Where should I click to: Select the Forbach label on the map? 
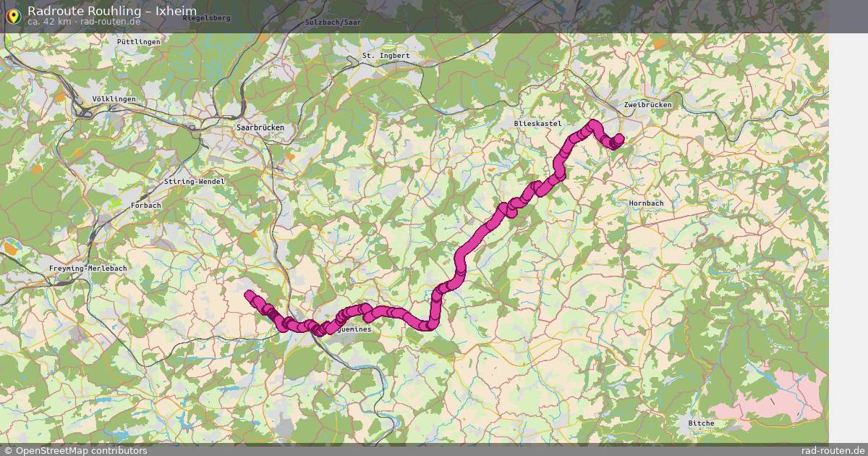coord(146,206)
